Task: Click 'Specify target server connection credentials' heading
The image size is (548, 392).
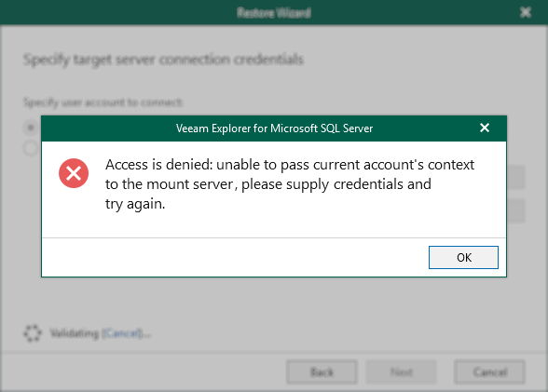Action: pos(163,60)
